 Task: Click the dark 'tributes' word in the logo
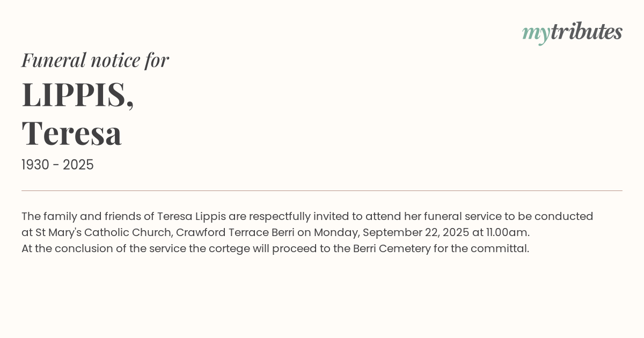(586, 32)
